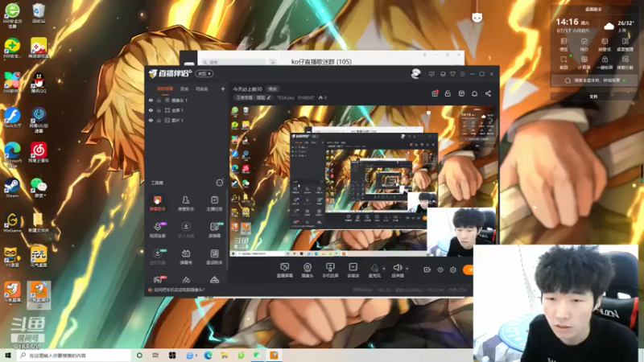Open the 主播任务 tool
This screenshot has width=644, height=362.
click(214, 204)
